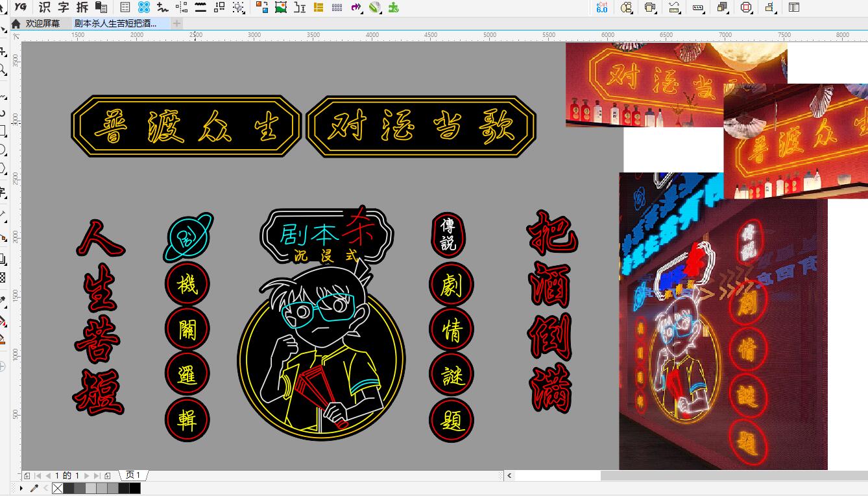This screenshot has height=496, width=868.
Task: Go to the previous page arrow
Action: pos(48,475)
